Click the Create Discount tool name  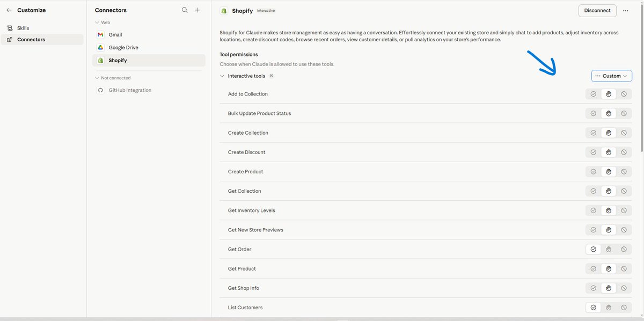pos(247,152)
